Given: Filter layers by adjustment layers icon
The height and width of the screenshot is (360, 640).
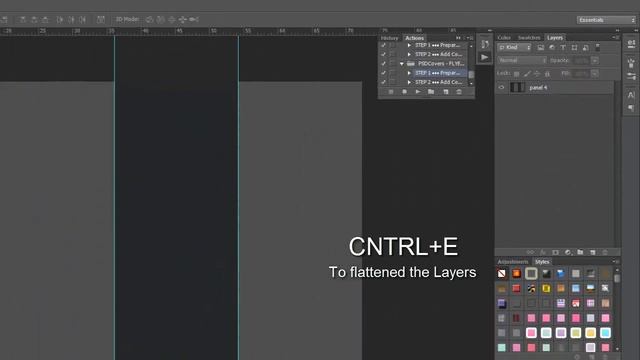Looking at the screenshot, I should pyautogui.click(x=552, y=48).
